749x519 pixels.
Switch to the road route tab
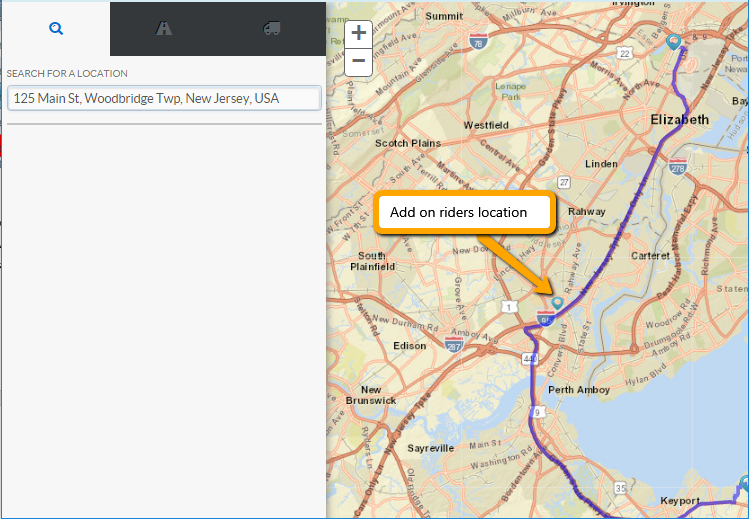[163, 29]
